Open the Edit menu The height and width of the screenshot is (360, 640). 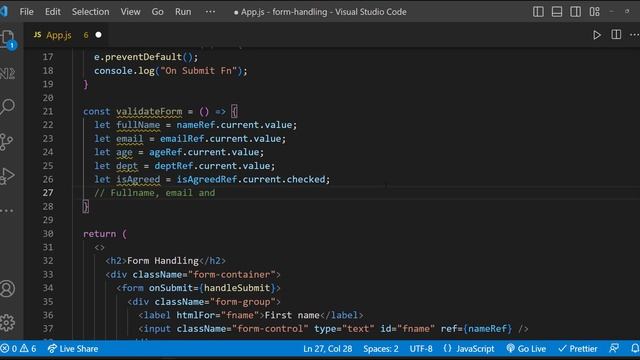pyautogui.click(x=53, y=12)
